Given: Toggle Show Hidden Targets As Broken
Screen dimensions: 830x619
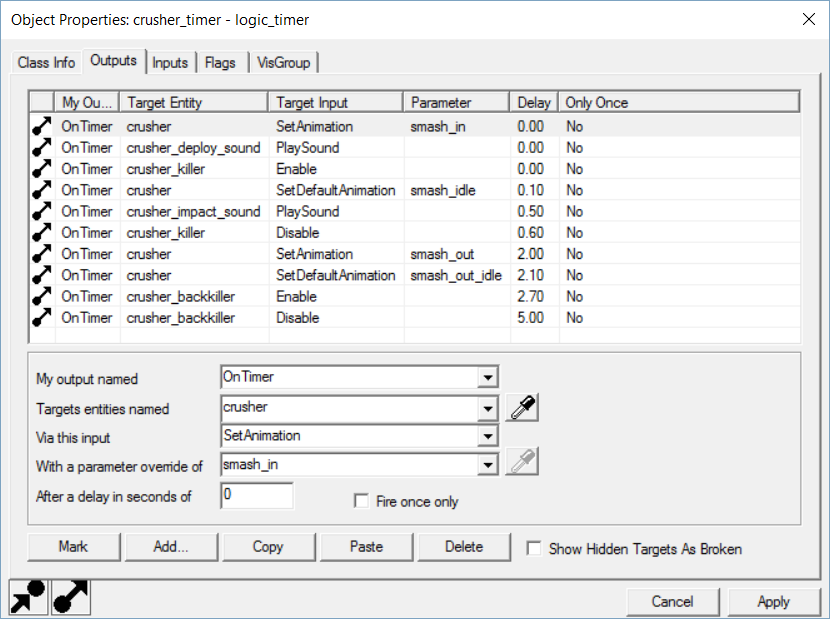Looking at the screenshot, I should point(535,548).
